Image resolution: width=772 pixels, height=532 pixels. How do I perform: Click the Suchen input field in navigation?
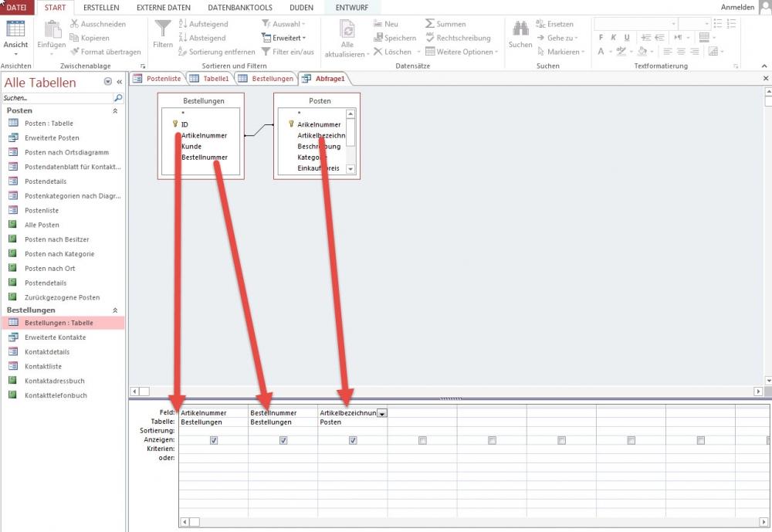[57, 99]
